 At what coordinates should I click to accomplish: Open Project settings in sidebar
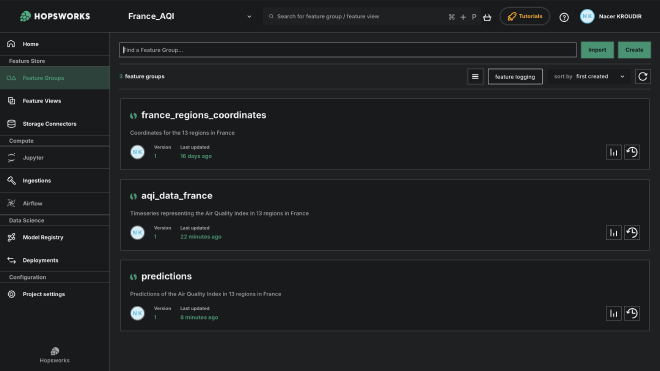(55, 294)
